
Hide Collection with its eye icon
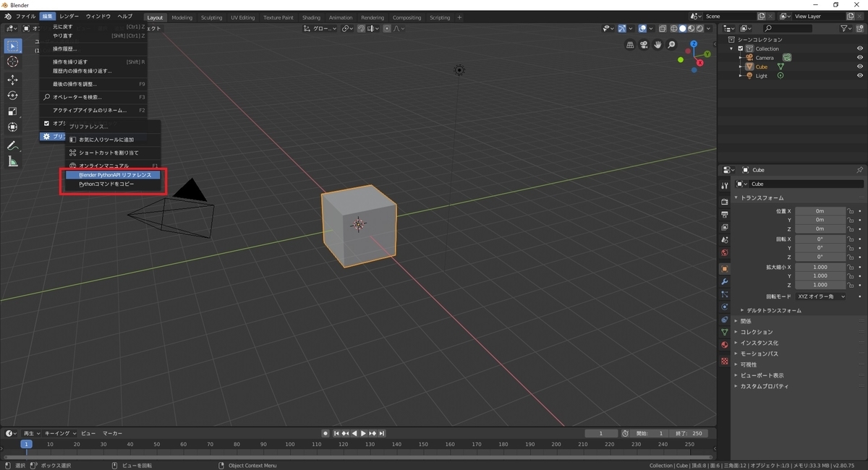(860, 48)
